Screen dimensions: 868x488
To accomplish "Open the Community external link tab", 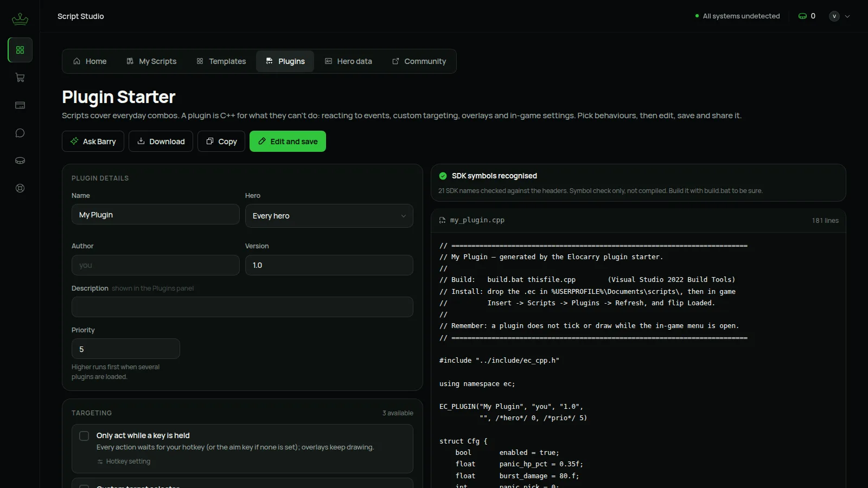I will pyautogui.click(x=419, y=61).
